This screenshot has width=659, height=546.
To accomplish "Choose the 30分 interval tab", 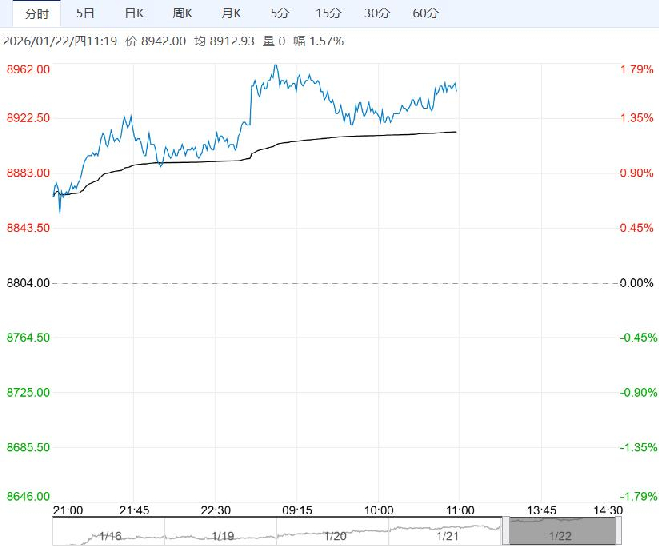I will (x=376, y=14).
